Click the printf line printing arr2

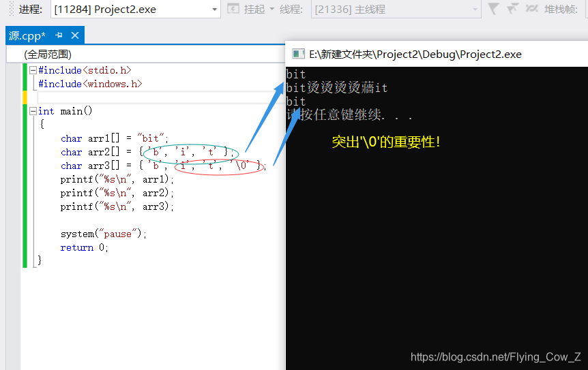[117, 193]
